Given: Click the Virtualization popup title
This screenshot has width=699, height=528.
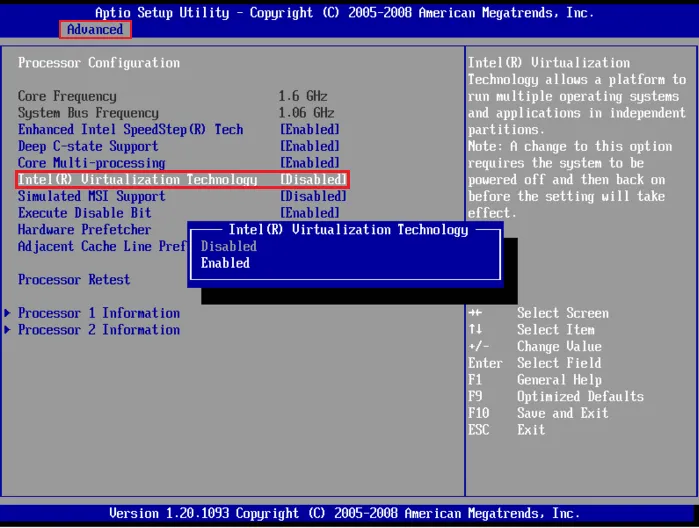Looking at the screenshot, I should 349,230.
